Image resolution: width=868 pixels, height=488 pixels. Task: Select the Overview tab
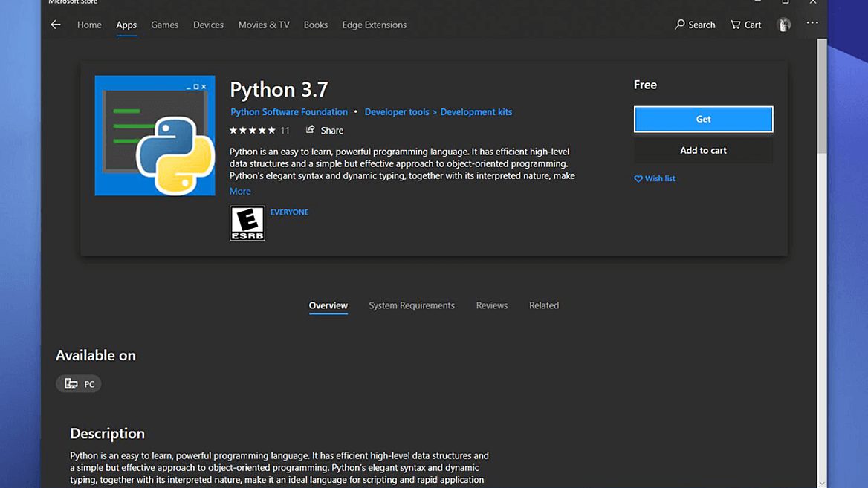[x=328, y=305]
